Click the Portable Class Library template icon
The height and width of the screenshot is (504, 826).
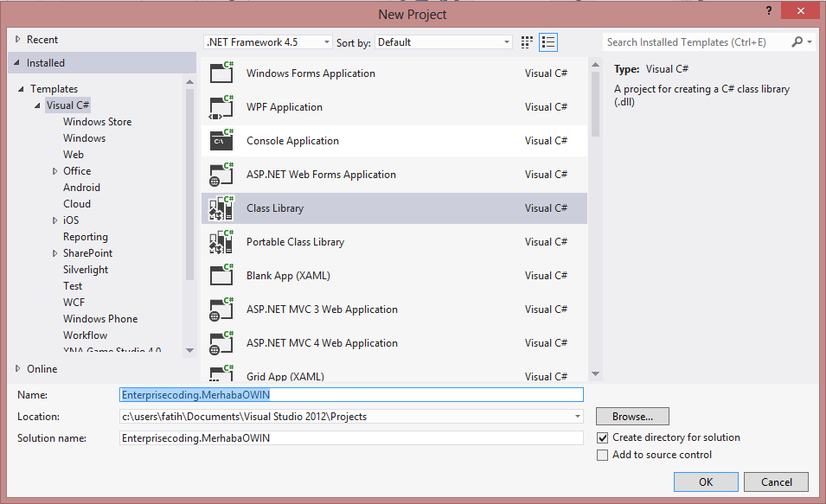coord(221,242)
